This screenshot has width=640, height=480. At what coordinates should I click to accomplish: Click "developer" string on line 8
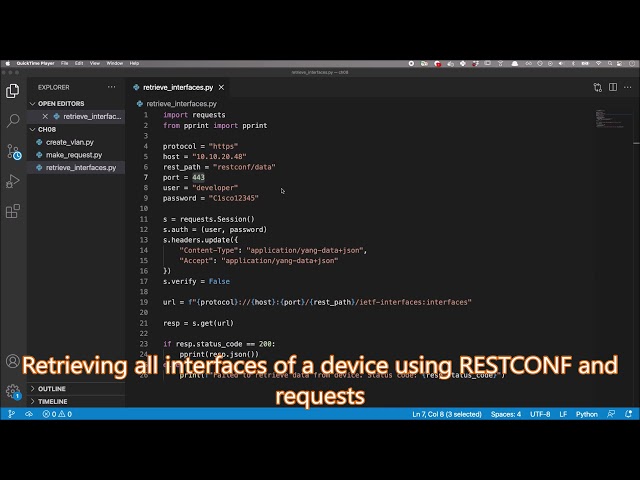click(x=215, y=188)
